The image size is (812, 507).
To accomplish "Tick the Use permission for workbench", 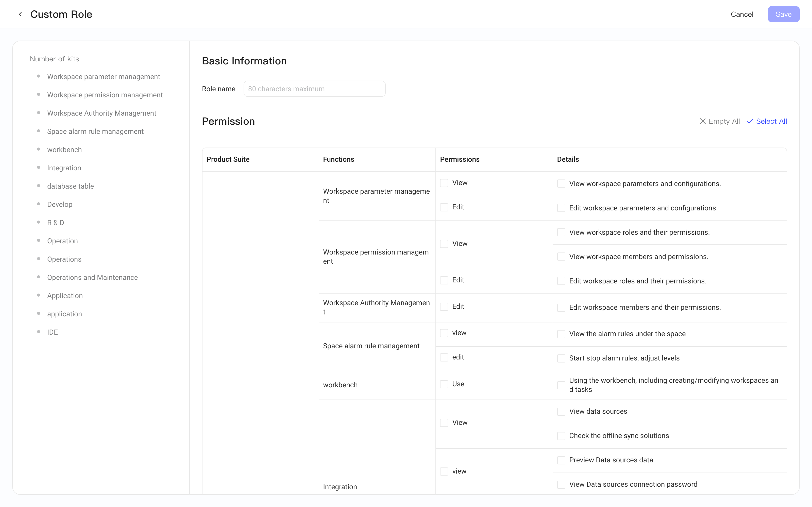I will click(444, 384).
